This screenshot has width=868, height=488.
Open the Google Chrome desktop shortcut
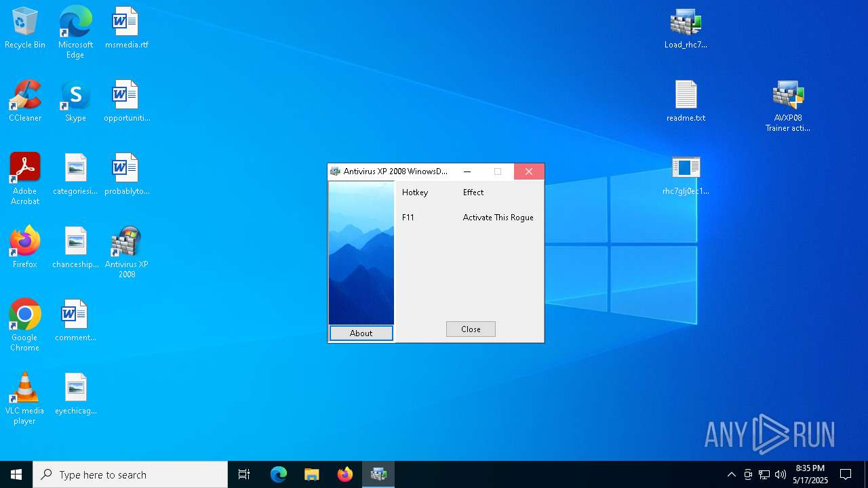tap(25, 325)
